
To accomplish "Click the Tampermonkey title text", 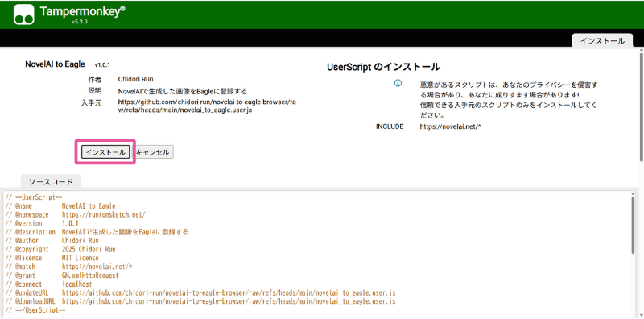I will (82, 11).
